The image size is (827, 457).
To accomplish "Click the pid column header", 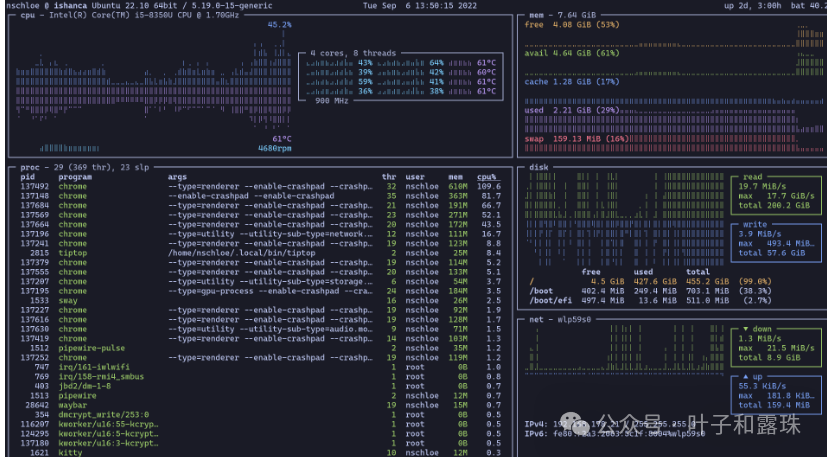I will point(28,177).
